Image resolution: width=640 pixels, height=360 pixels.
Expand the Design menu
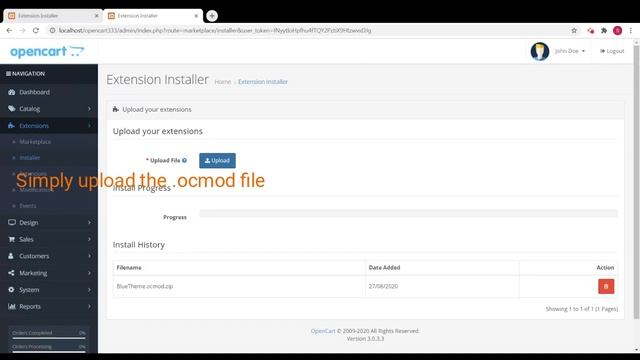pyautogui.click(x=49, y=223)
